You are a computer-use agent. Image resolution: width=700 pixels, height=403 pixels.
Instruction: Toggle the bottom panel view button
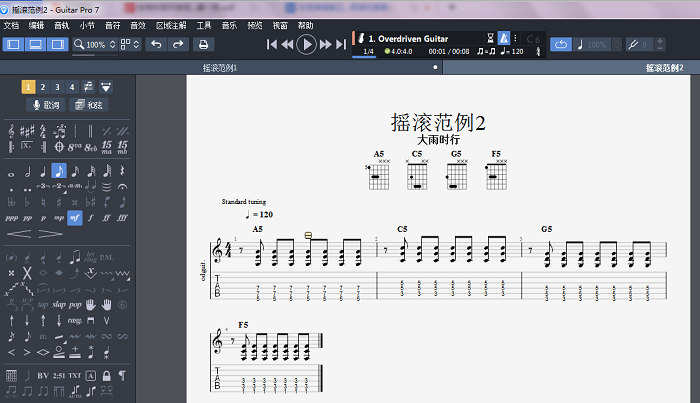[35, 44]
